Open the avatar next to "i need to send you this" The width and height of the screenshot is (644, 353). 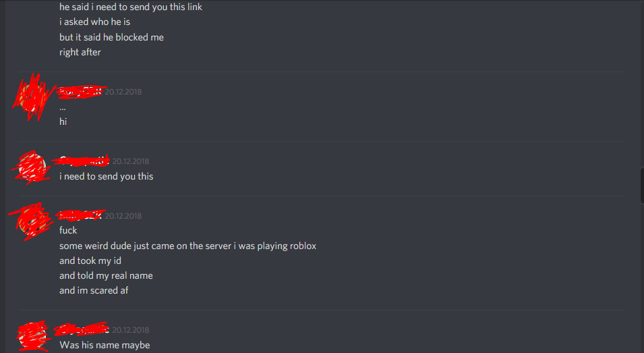tap(32, 167)
